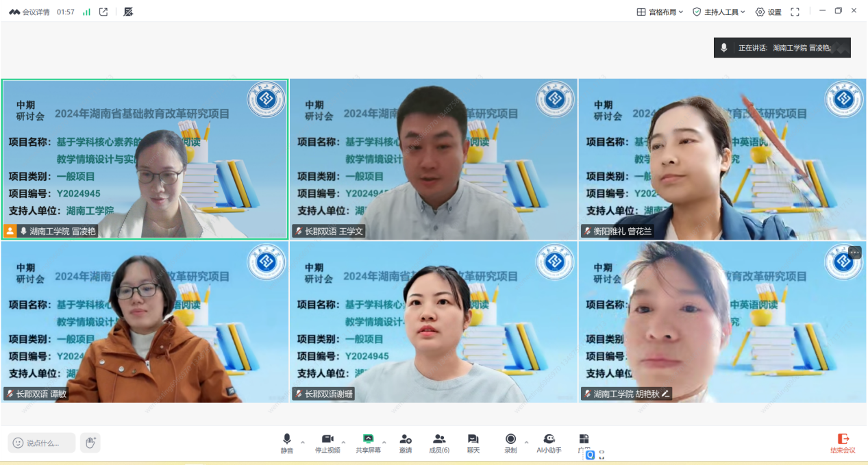Open 会议详情 meeting details
868x465 pixels.
point(29,12)
